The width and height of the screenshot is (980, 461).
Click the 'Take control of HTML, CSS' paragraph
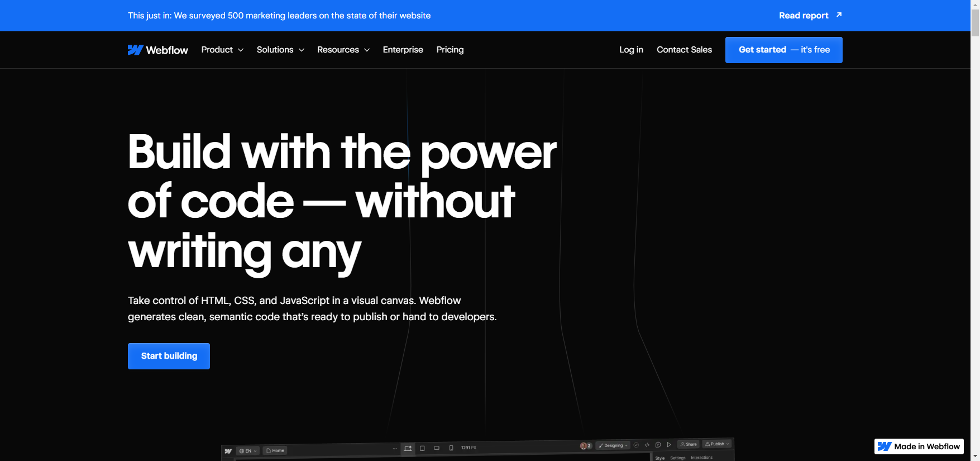pos(312,308)
